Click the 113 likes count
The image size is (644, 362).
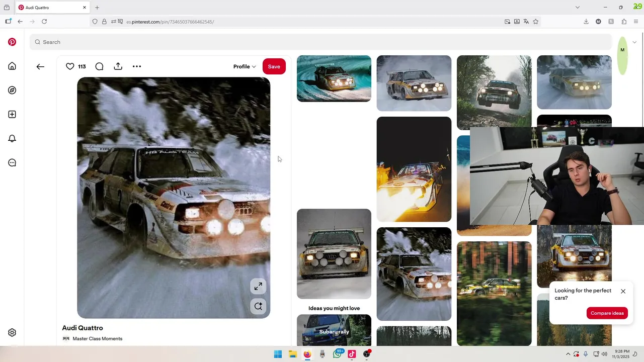[x=82, y=66]
